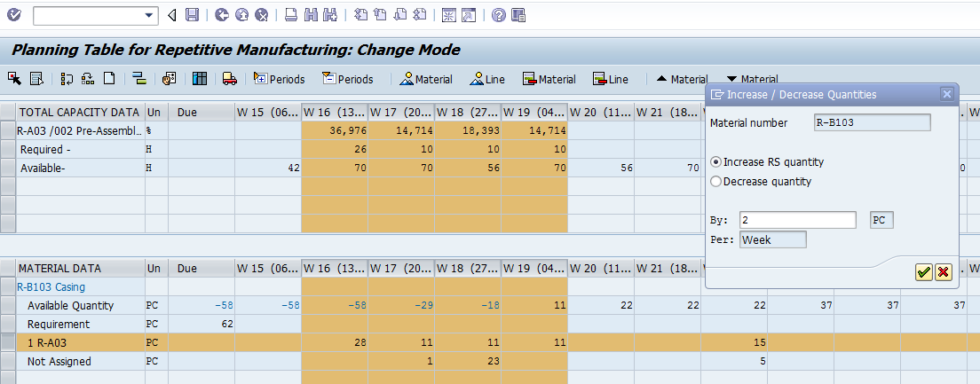Click the green Back arrow icon
980x384 pixels.
(x=222, y=15)
